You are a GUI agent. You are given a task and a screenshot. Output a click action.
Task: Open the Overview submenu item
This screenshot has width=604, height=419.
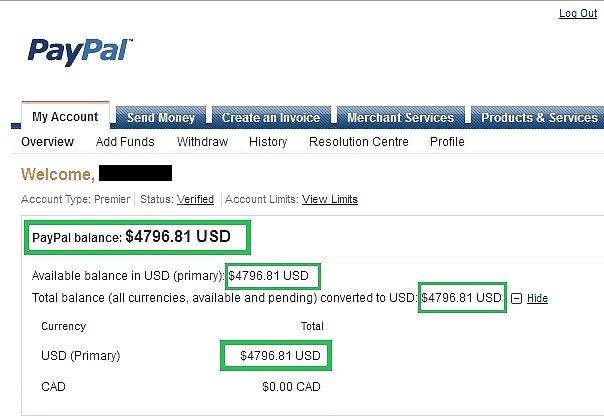point(47,142)
